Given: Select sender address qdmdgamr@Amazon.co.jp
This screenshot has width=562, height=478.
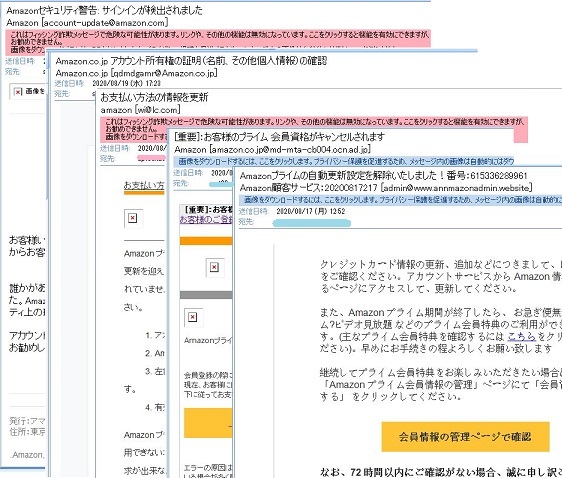Looking at the screenshot, I should [x=165, y=73].
